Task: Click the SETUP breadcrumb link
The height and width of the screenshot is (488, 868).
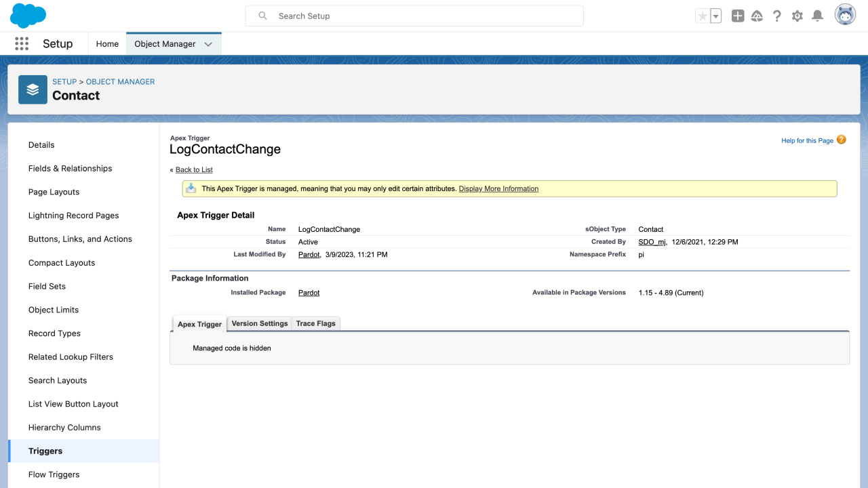Action: tap(64, 81)
